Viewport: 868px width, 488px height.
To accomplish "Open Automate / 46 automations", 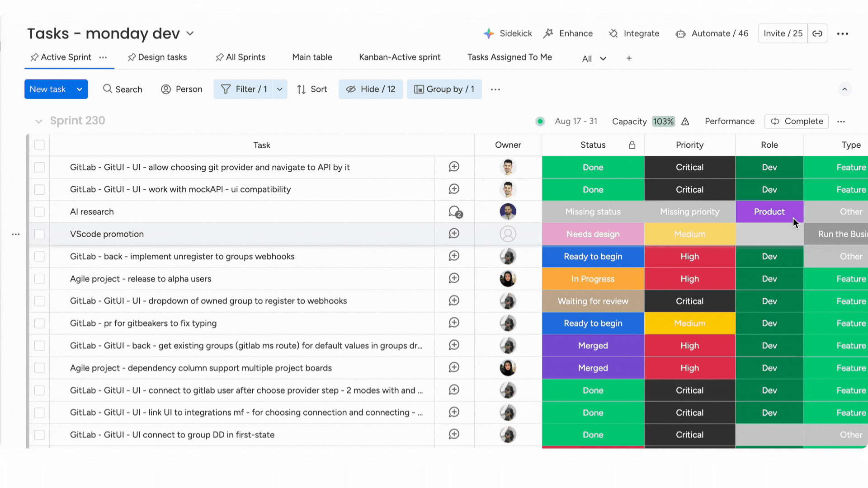I will [712, 33].
